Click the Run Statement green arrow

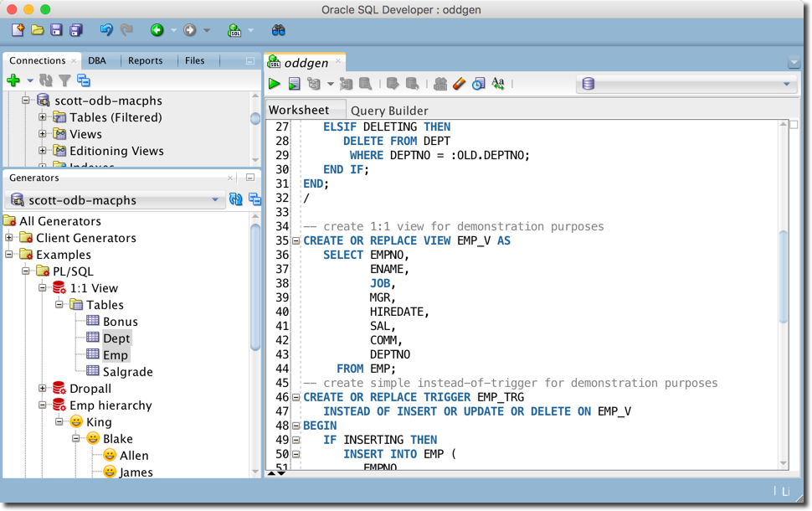tap(274, 84)
